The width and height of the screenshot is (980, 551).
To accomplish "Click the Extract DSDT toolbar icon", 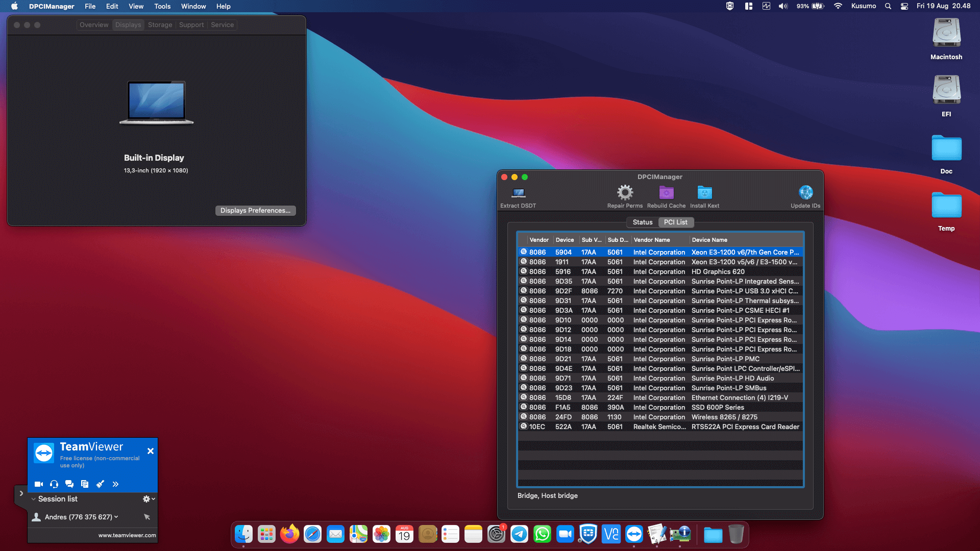I will click(x=518, y=193).
